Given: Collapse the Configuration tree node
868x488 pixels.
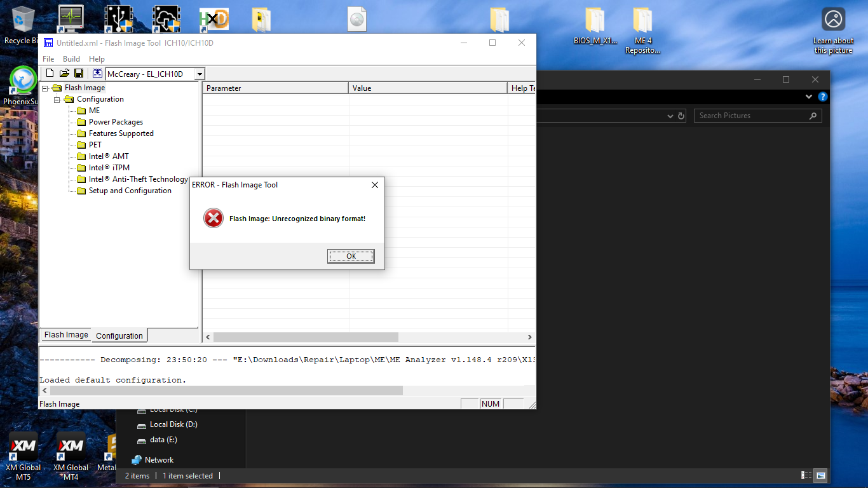Looking at the screenshot, I should point(57,99).
